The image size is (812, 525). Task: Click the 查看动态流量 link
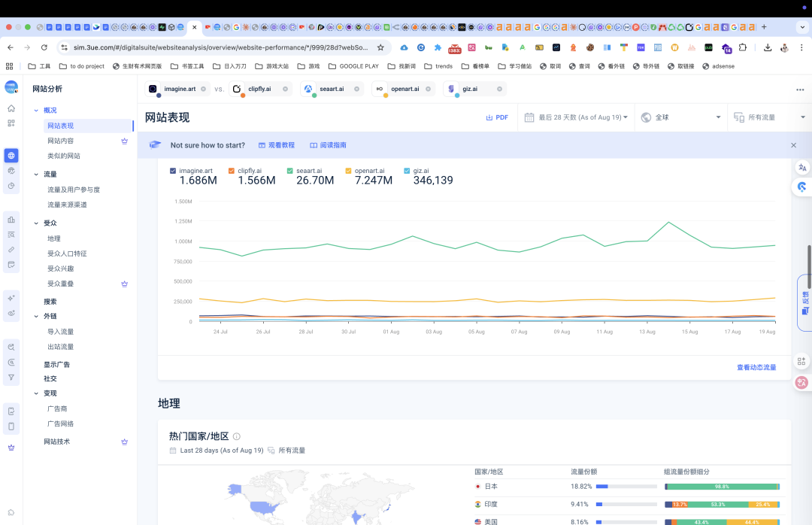point(756,368)
